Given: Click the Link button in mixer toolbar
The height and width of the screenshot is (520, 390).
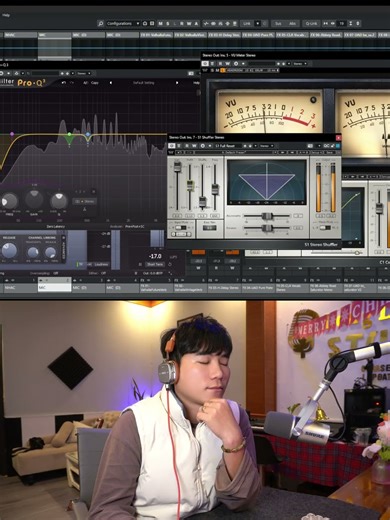Looking at the screenshot, I should click(x=247, y=23).
